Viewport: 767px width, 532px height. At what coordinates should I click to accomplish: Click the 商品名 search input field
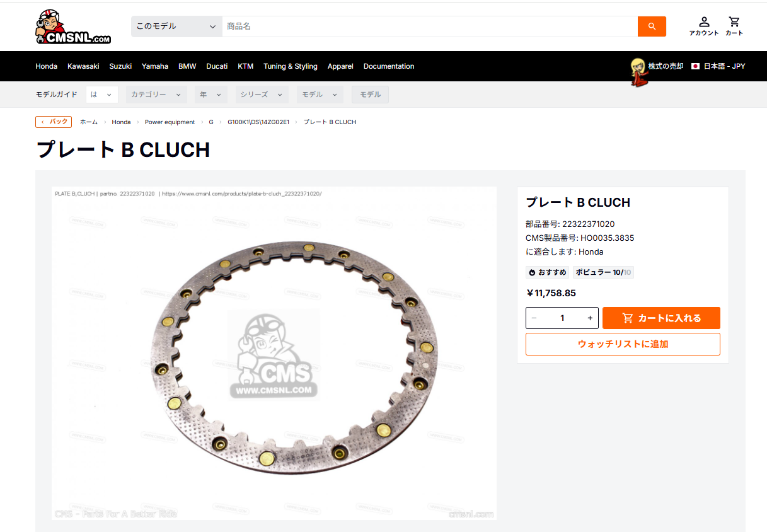(430, 26)
